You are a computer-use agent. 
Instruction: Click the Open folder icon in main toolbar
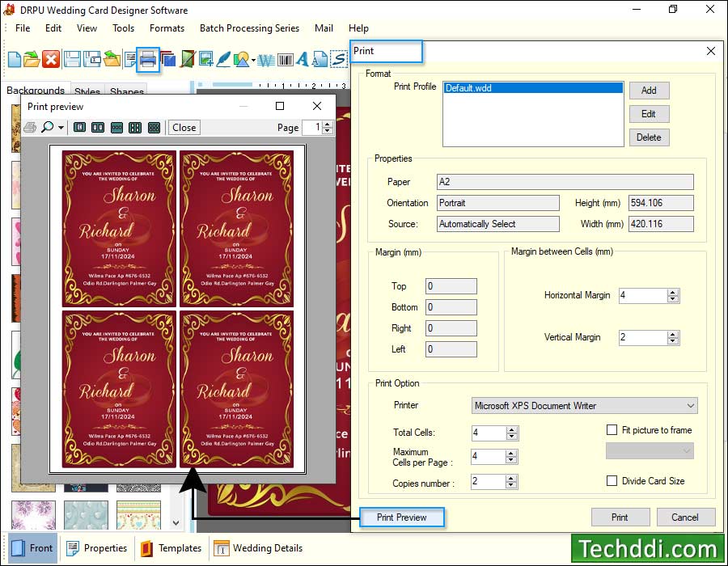(32, 59)
